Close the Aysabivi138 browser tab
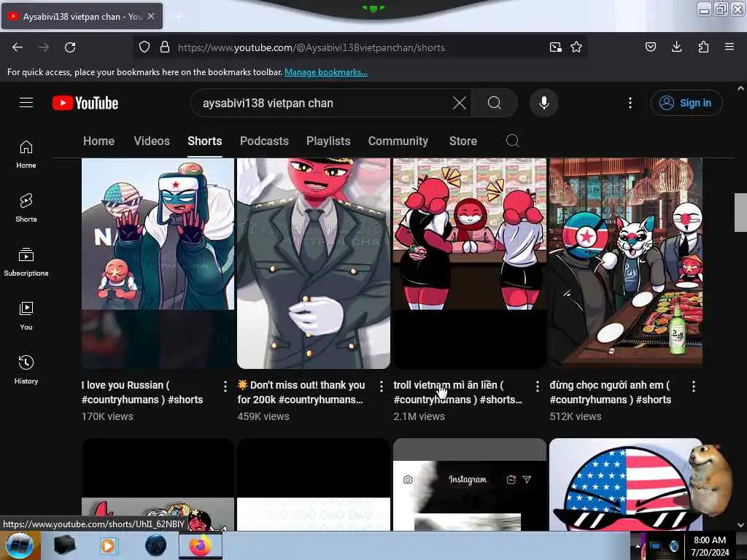747x560 pixels. (x=151, y=16)
